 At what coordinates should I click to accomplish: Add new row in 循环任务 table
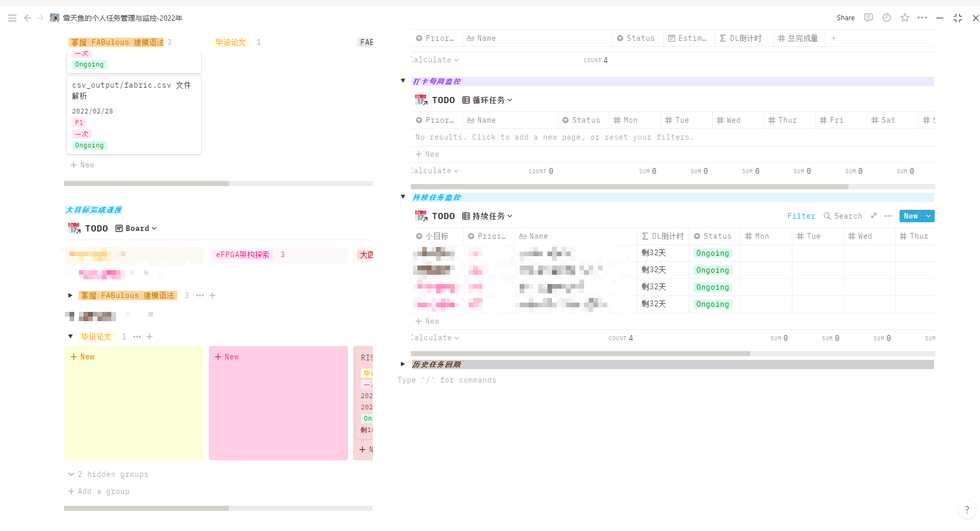coord(427,154)
